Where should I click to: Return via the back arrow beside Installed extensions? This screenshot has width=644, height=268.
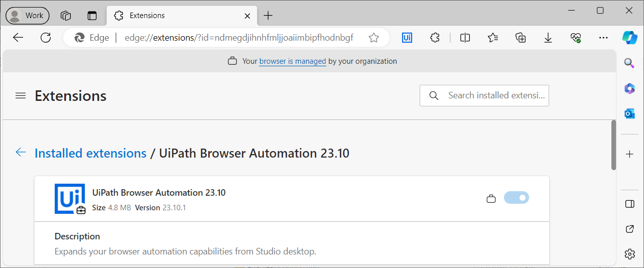click(21, 153)
